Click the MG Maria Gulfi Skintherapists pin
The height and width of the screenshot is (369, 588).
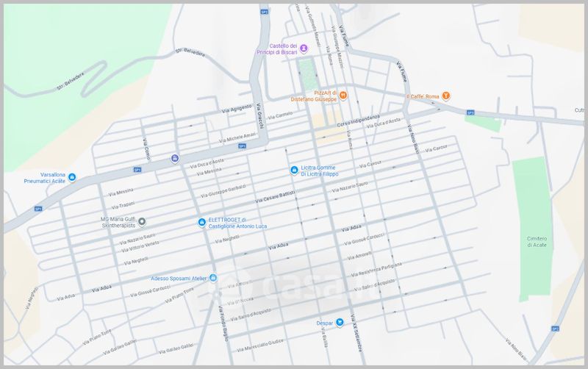(x=143, y=221)
